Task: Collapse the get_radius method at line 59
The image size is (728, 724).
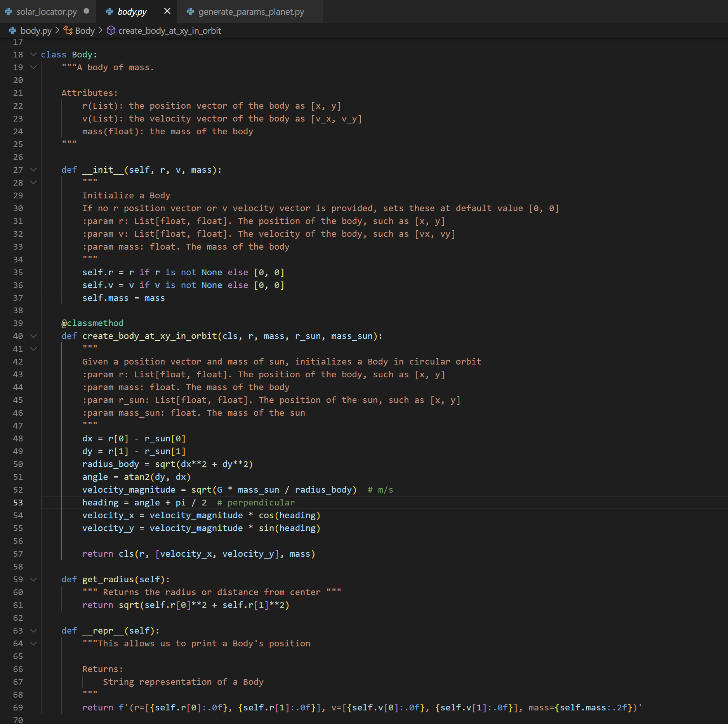Action: click(x=33, y=580)
